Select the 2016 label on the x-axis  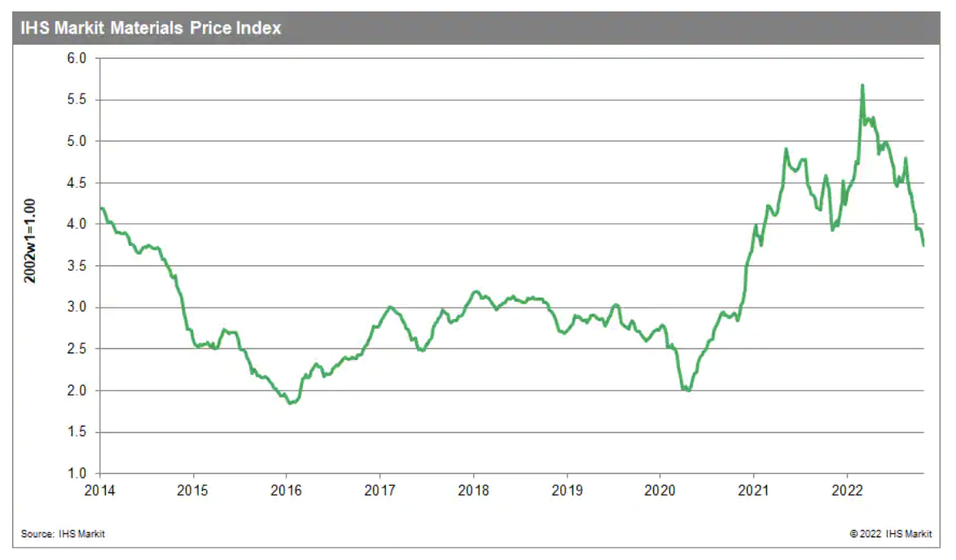[286, 489]
